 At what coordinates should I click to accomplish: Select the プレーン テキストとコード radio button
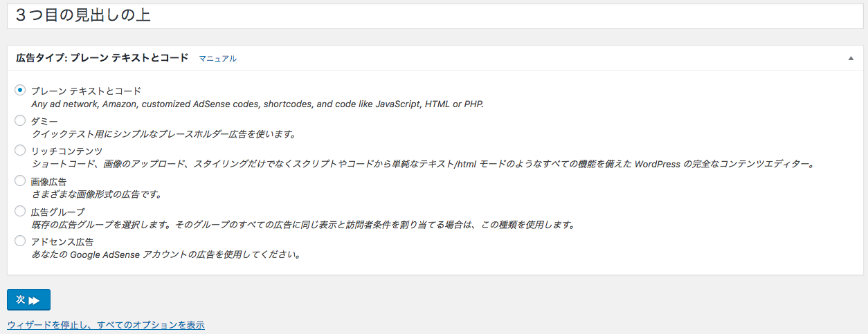pyautogui.click(x=20, y=90)
